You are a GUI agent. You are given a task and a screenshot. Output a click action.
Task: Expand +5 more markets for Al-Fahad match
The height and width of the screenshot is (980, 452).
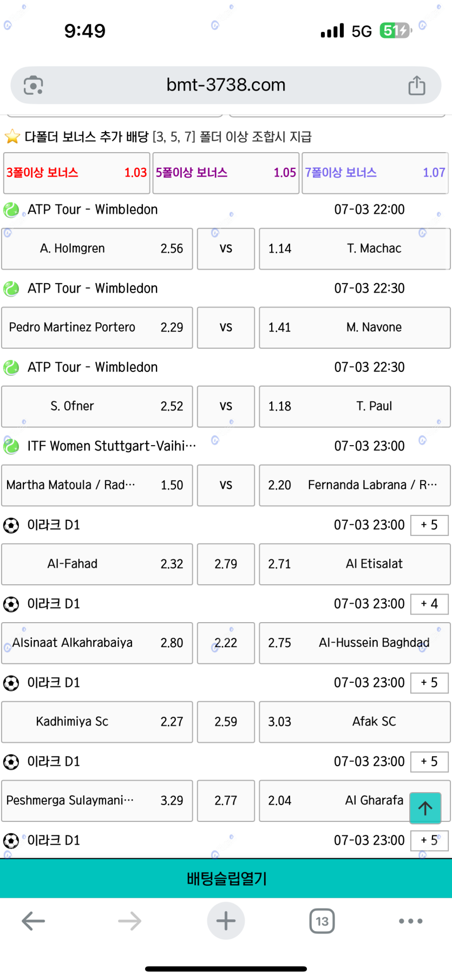tap(429, 525)
